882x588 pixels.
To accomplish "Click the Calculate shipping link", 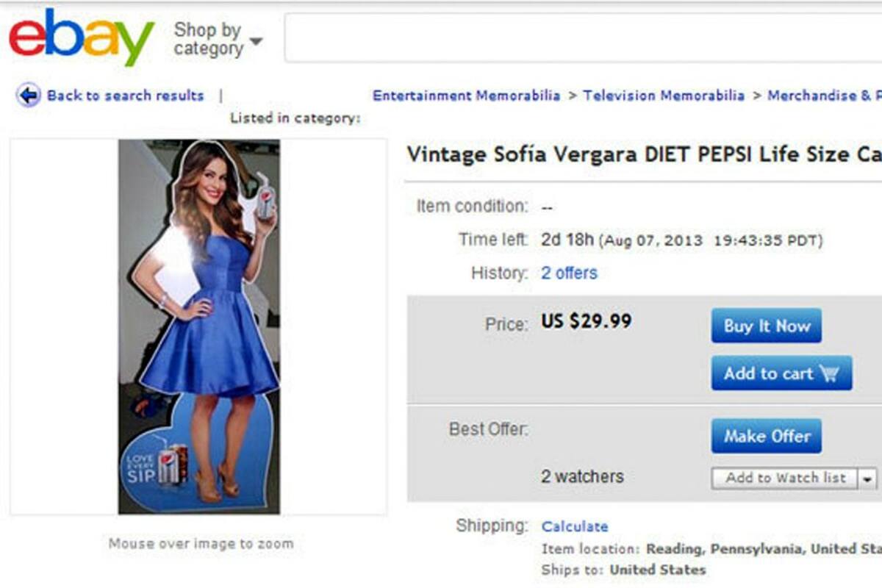I will (574, 526).
